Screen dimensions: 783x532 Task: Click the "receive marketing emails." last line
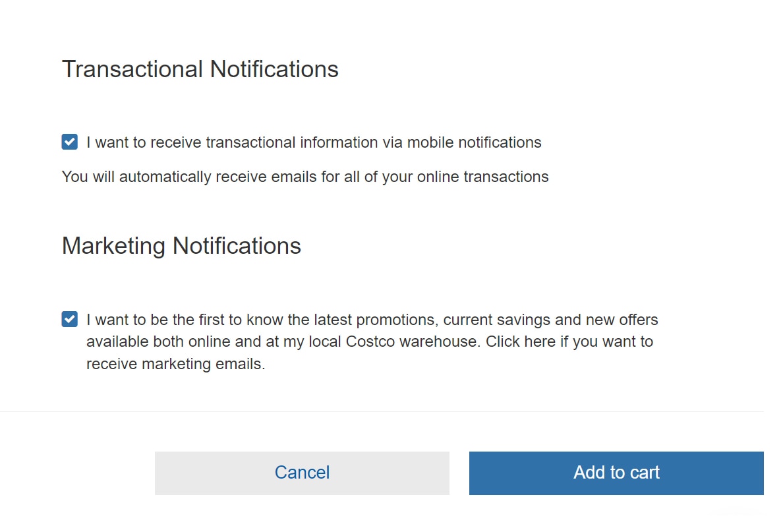[175, 364]
